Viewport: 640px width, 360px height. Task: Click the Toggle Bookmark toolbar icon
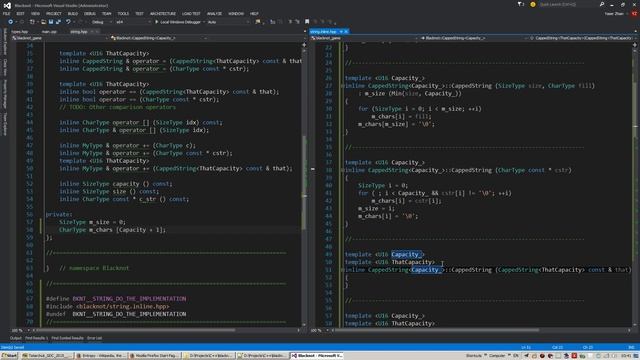(307, 22)
